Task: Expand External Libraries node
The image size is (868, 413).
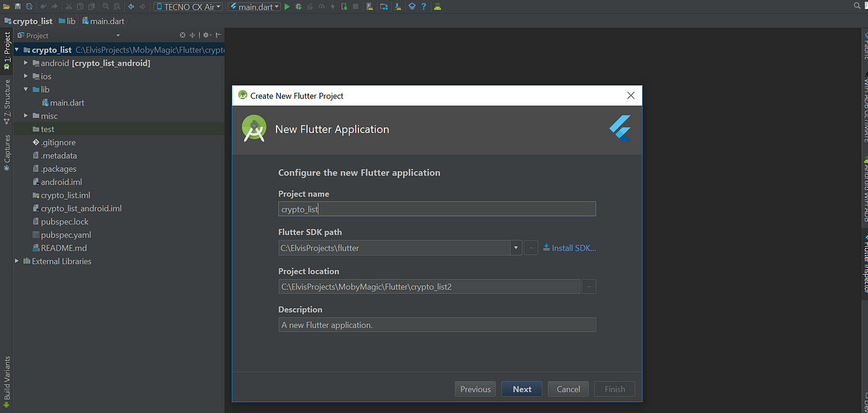Action: [x=17, y=261]
